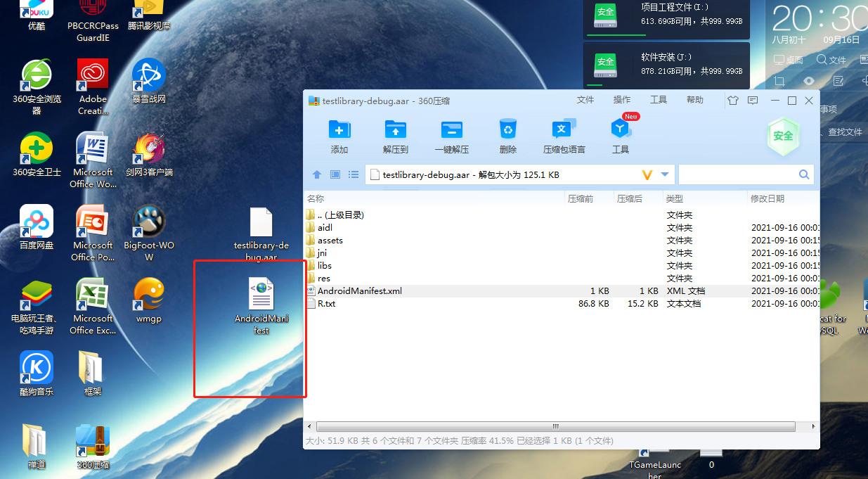Click the 桌面 button in the clock widget
This screenshot has height=479, width=868.
789,60
